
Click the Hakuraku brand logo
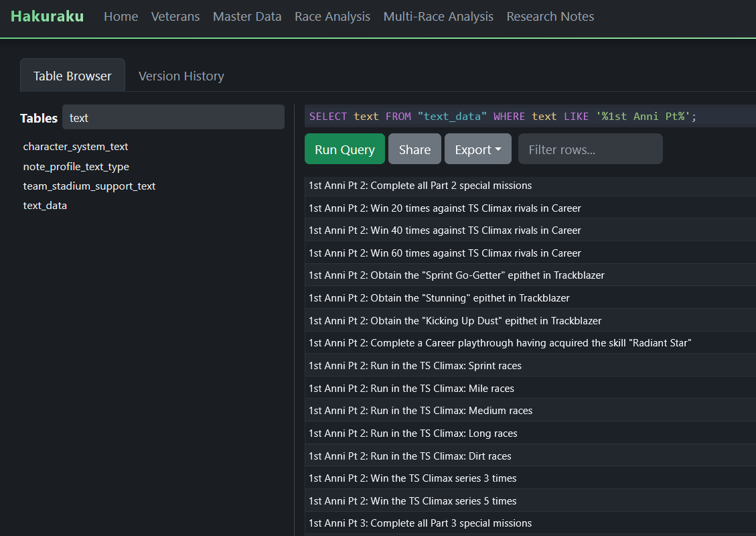48,16
